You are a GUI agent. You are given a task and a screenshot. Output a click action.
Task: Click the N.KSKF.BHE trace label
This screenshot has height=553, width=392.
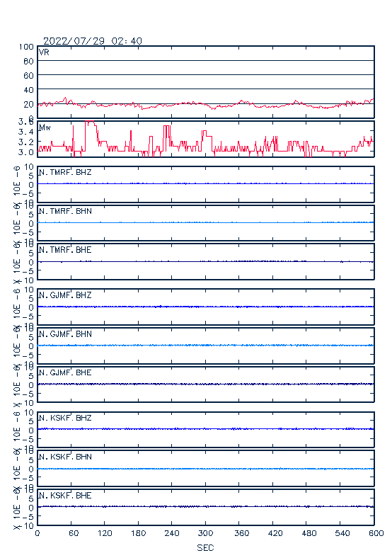tap(65, 495)
